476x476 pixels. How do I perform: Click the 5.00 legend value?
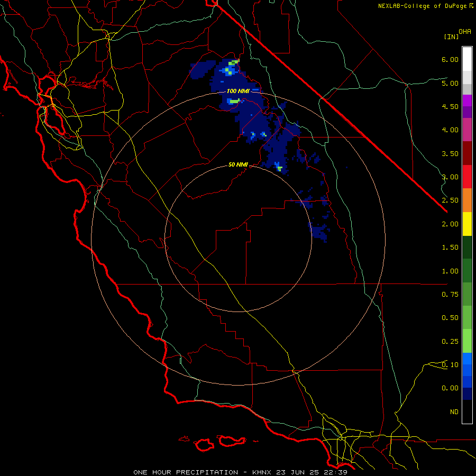[x=450, y=83]
